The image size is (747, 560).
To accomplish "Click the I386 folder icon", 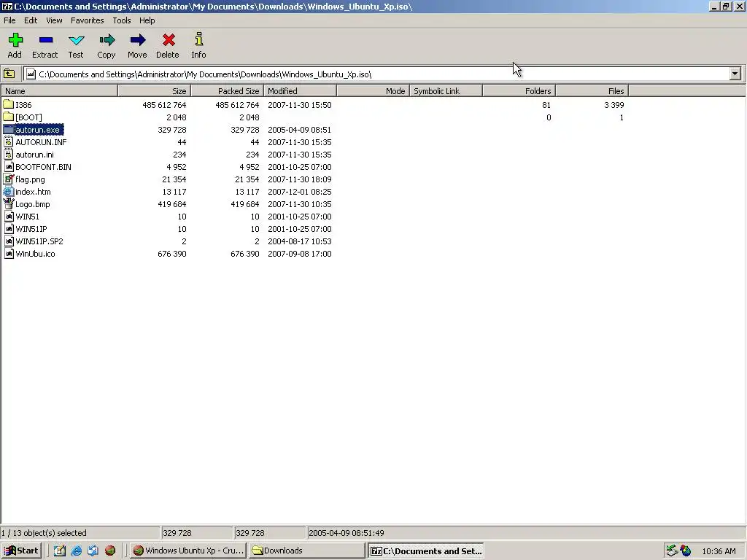I will [8, 104].
